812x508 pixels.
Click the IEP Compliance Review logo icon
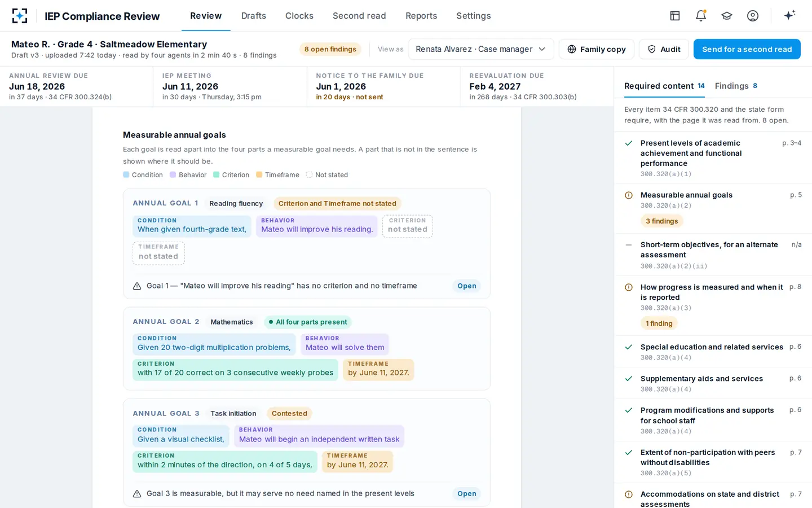click(x=20, y=16)
